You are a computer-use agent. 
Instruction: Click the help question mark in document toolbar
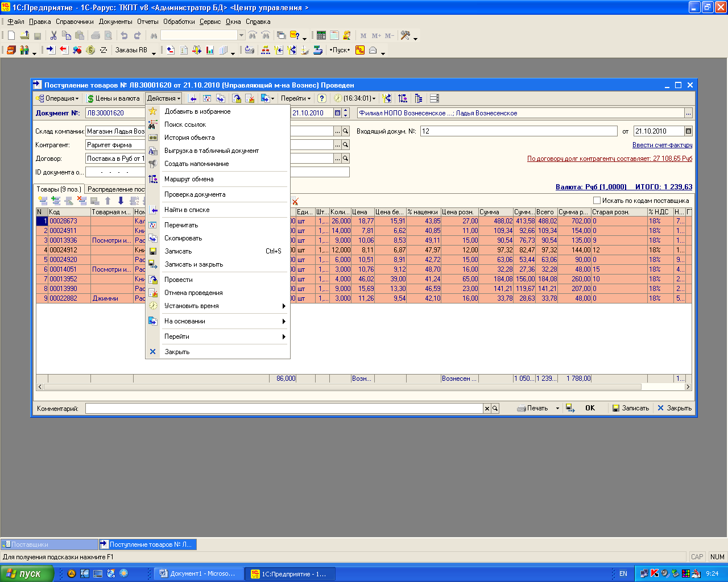(321, 98)
